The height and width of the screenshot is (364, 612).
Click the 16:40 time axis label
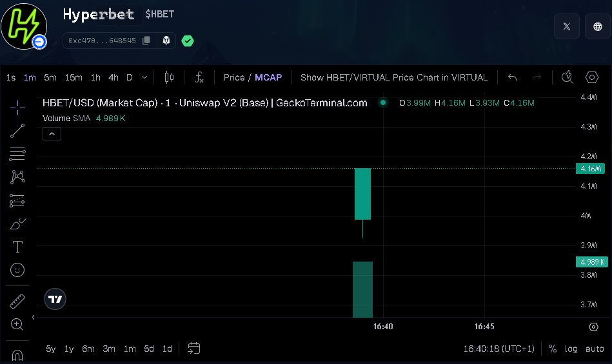click(x=383, y=327)
